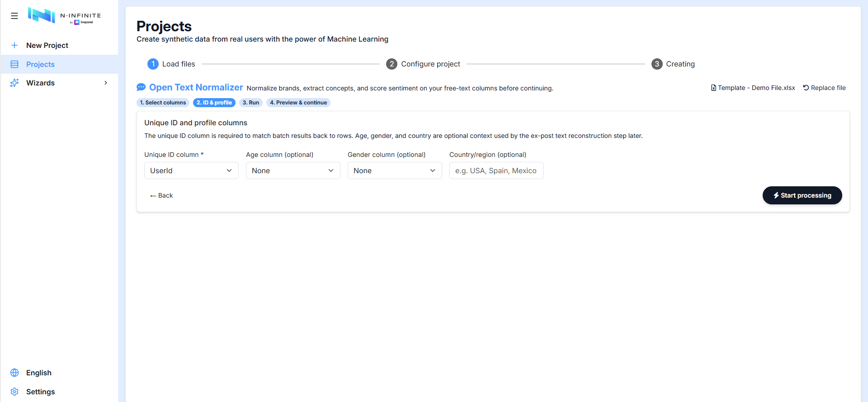
Task: Click the Wizards sparkle icon
Action: tap(14, 83)
